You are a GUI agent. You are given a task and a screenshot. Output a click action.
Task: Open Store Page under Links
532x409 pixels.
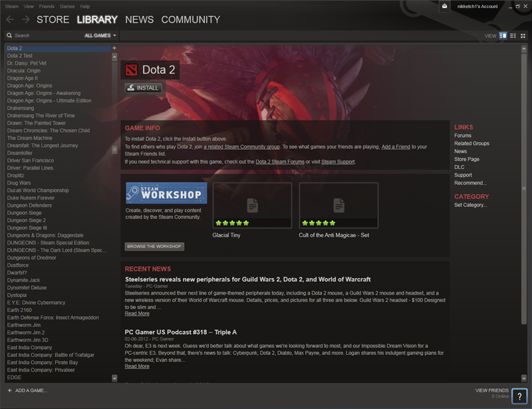click(467, 159)
